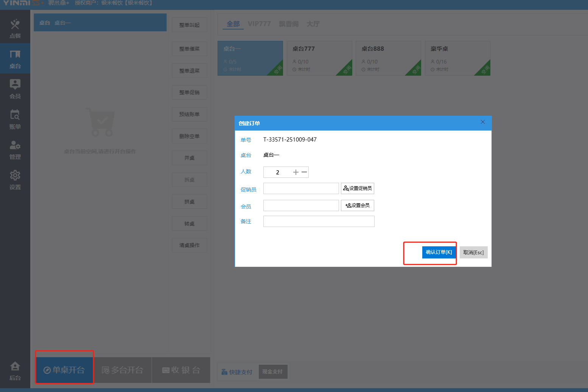This screenshot has height=392, width=588.
Task: Increase guest count with plus button
Action: pos(296,172)
